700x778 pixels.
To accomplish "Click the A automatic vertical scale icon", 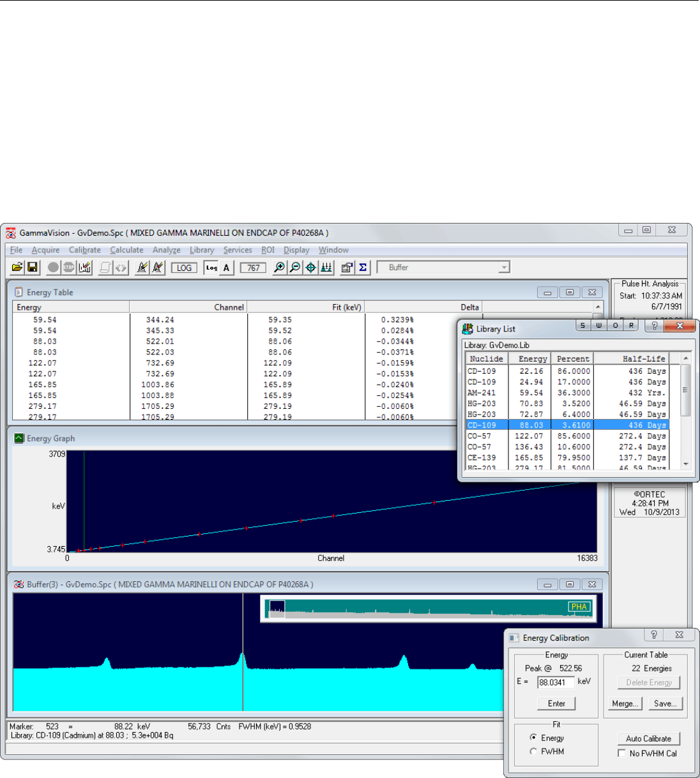I will coord(226,268).
